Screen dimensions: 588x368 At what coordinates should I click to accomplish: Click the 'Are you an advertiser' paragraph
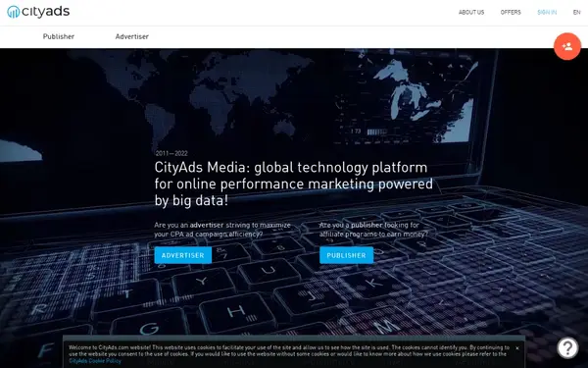tap(222, 230)
